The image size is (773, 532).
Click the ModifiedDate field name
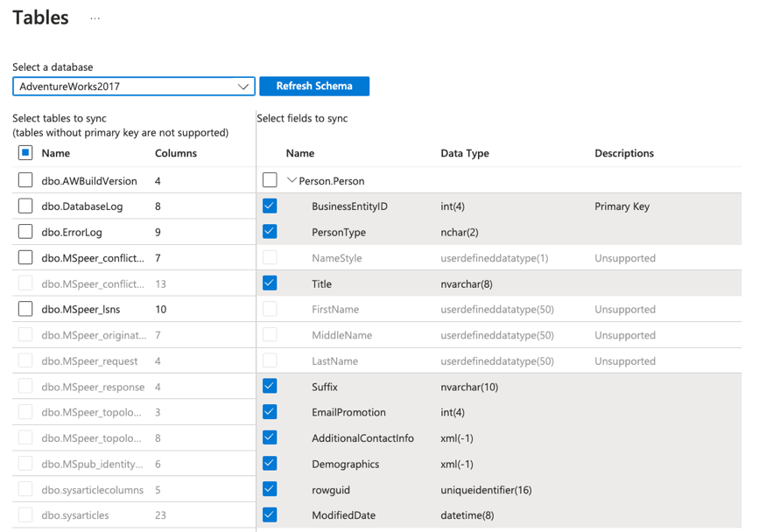[x=344, y=515]
